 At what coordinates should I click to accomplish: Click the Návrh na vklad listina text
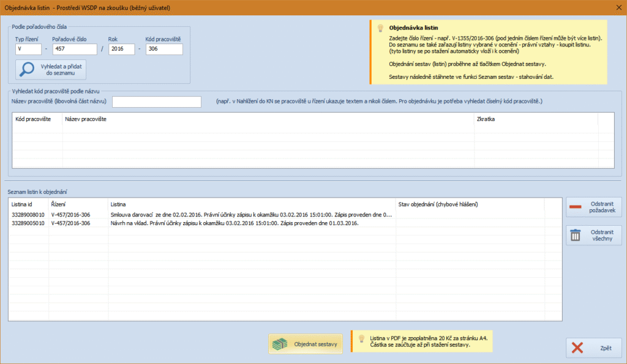point(235,223)
